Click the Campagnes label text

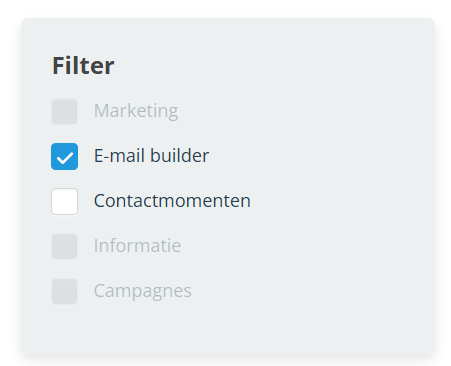pos(143,291)
